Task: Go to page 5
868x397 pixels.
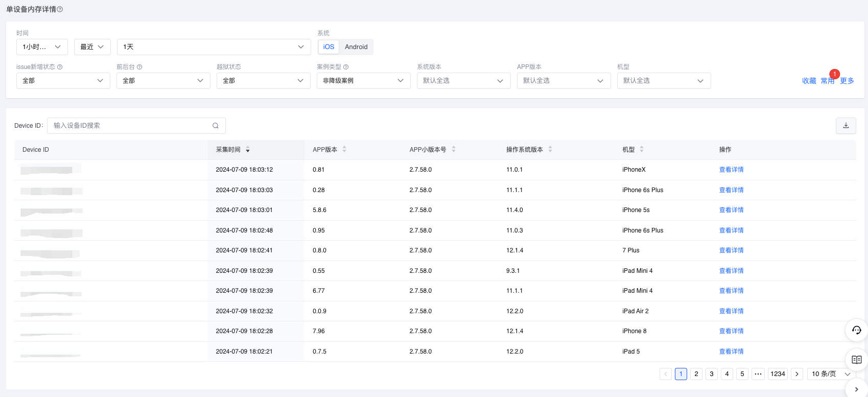Action: [x=742, y=374]
